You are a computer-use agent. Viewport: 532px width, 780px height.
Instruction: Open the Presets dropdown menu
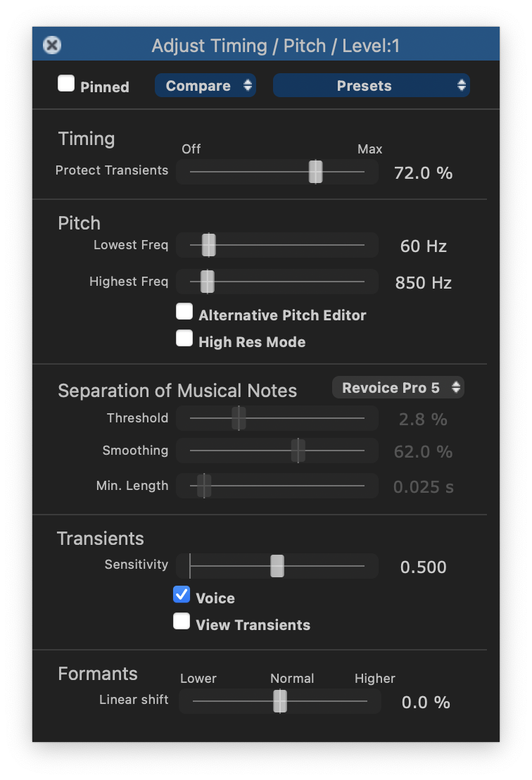coord(371,86)
